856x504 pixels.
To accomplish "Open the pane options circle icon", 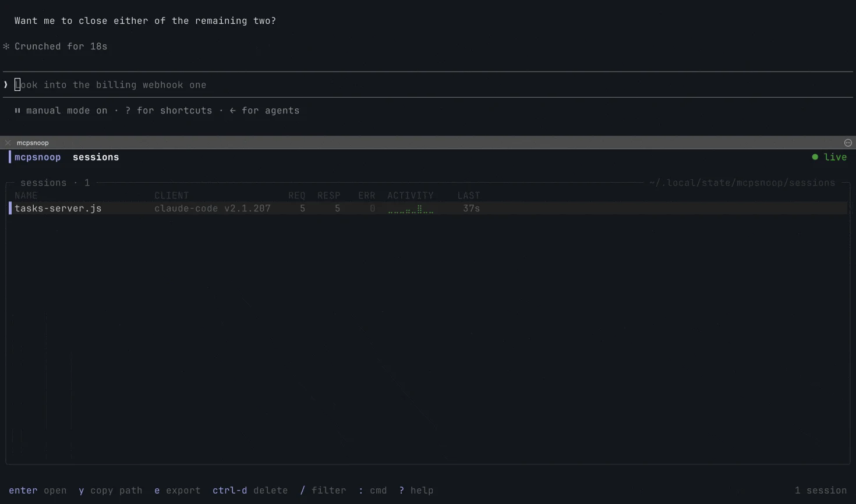I will coord(848,143).
